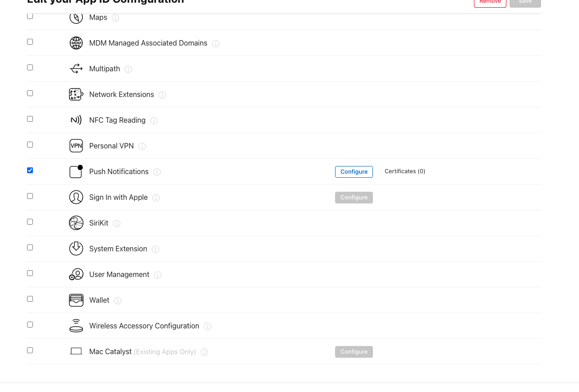
Task: Configure Push Notifications
Action: click(x=354, y=172)
